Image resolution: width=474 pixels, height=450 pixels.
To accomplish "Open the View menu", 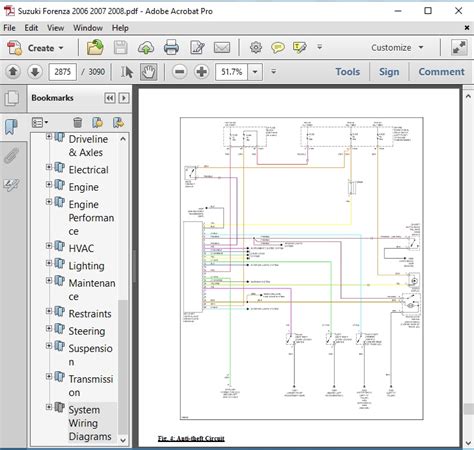I will point(55,28).
